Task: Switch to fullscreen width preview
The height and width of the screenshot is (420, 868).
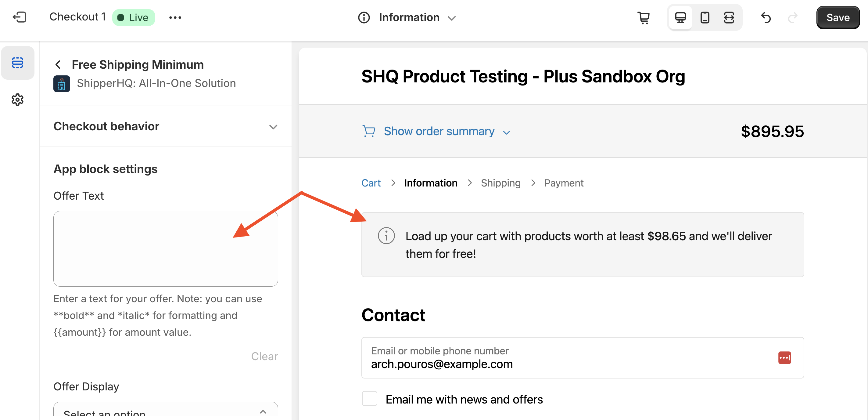Action: [729, 17]
